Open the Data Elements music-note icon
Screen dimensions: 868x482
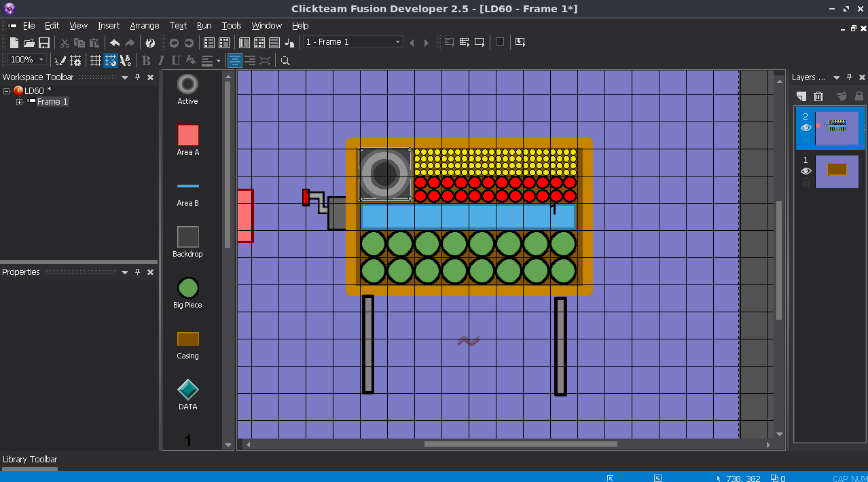tap(289, 42)
